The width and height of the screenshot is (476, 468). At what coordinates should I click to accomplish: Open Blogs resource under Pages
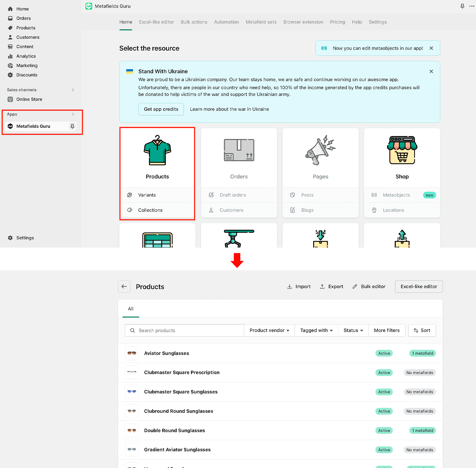(x=320, y=210)
